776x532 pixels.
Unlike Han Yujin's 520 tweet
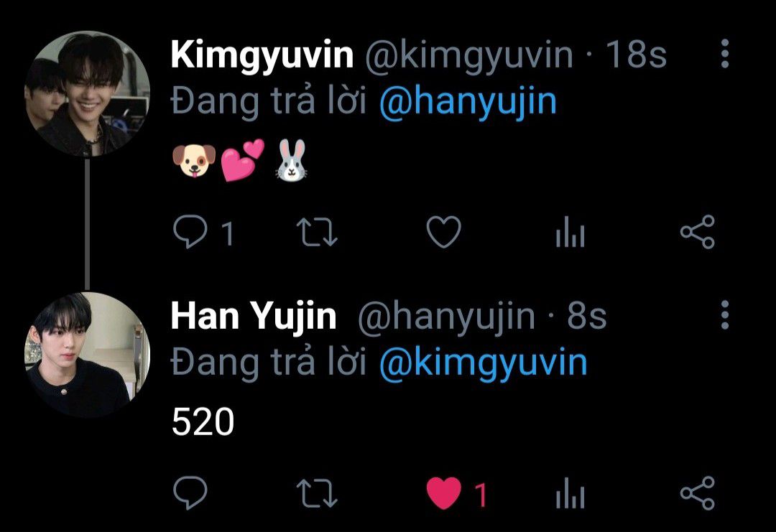tap(443, 493)
